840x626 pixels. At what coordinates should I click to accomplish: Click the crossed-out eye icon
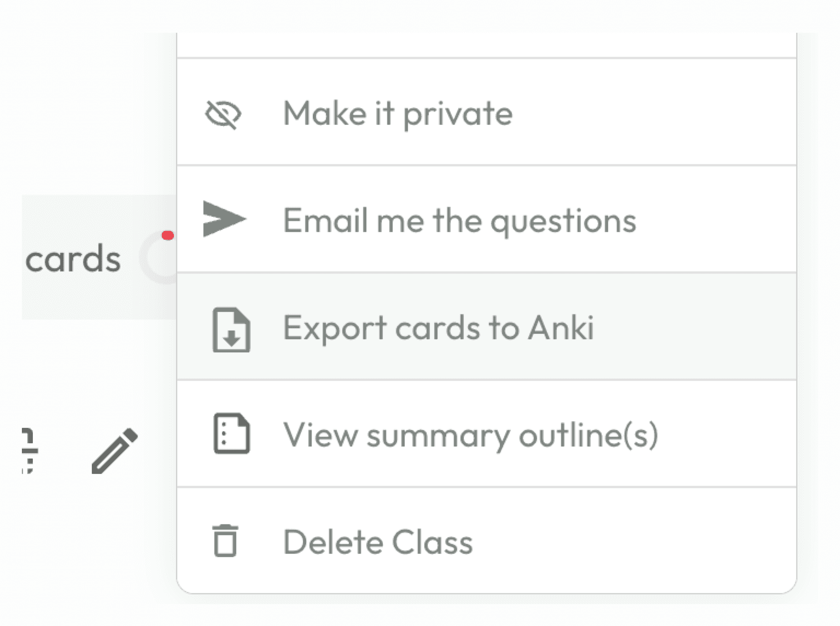(223, 114)
